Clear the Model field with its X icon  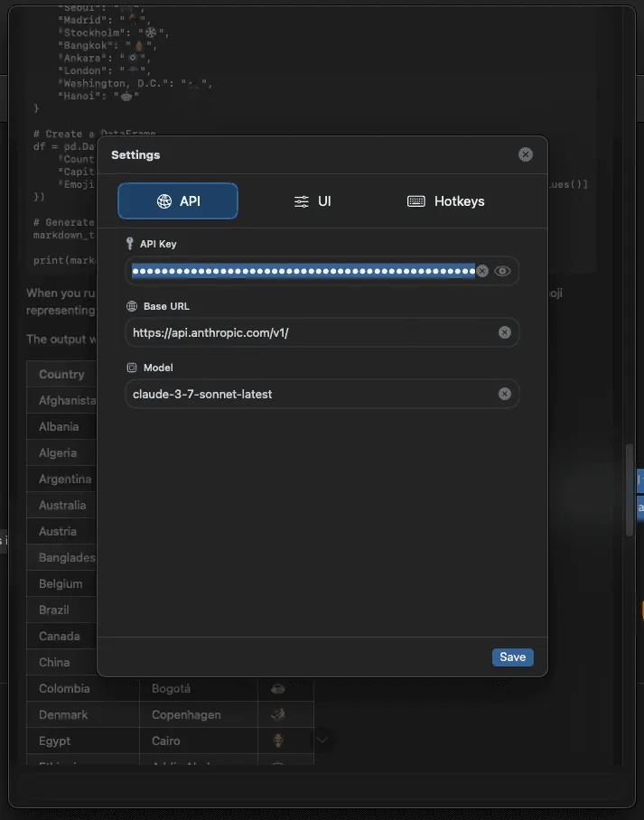[505, 394]
